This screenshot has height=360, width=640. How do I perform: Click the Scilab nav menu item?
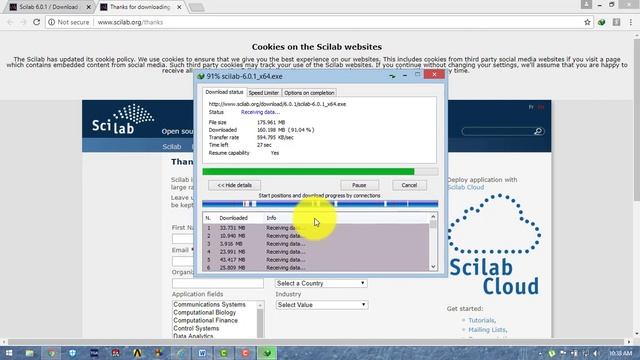pos(171,146)
